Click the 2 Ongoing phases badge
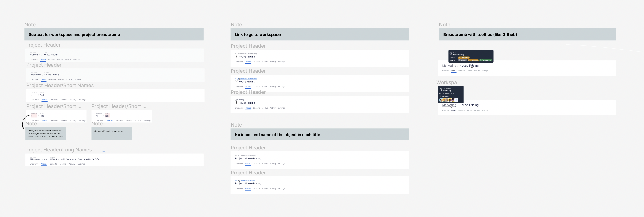644x217 pixels. click(x=473, y=60)
